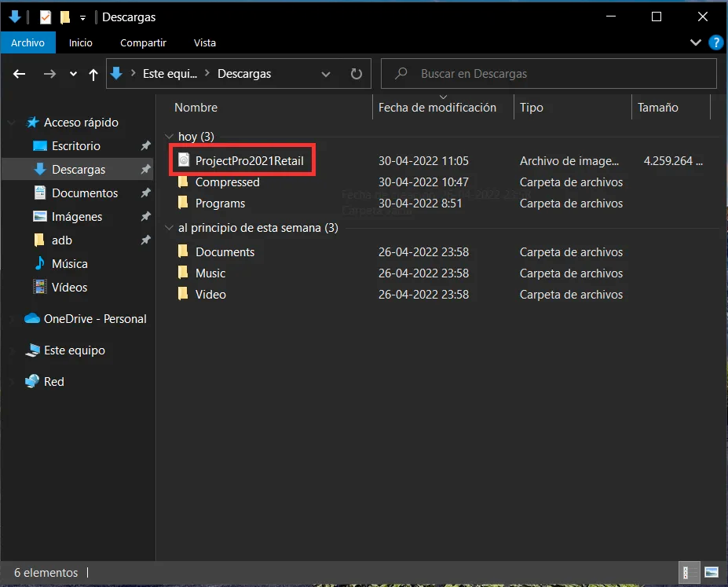
Task: Click '6 elementos' in the status bar
Action: (x=46, y=573)
